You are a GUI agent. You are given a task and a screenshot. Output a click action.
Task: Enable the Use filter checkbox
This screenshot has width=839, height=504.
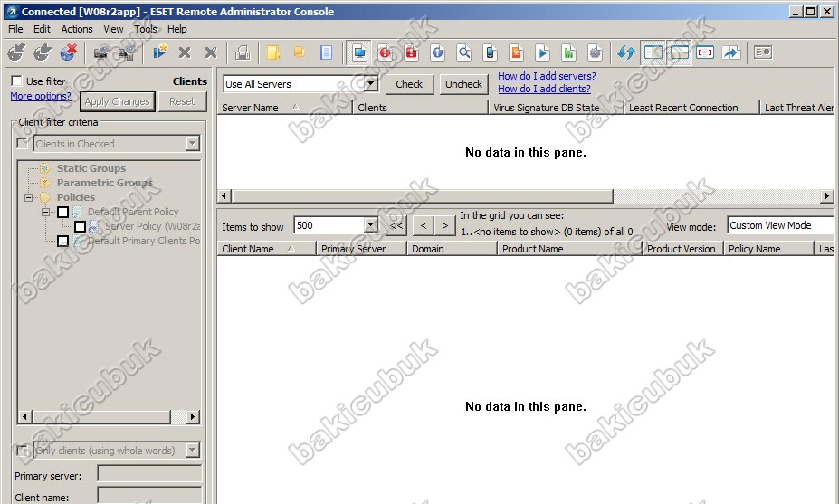click(x=16, y=81)
